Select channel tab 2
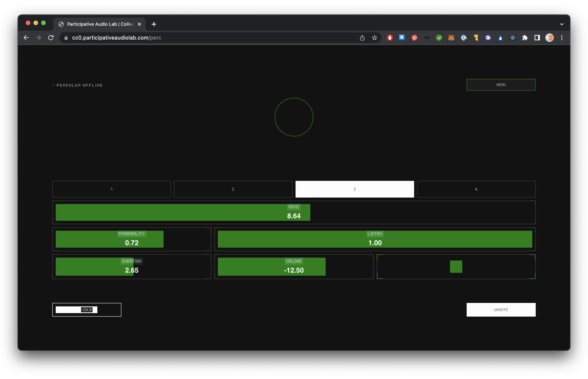The image size is (588, 379). pos(233,189)
